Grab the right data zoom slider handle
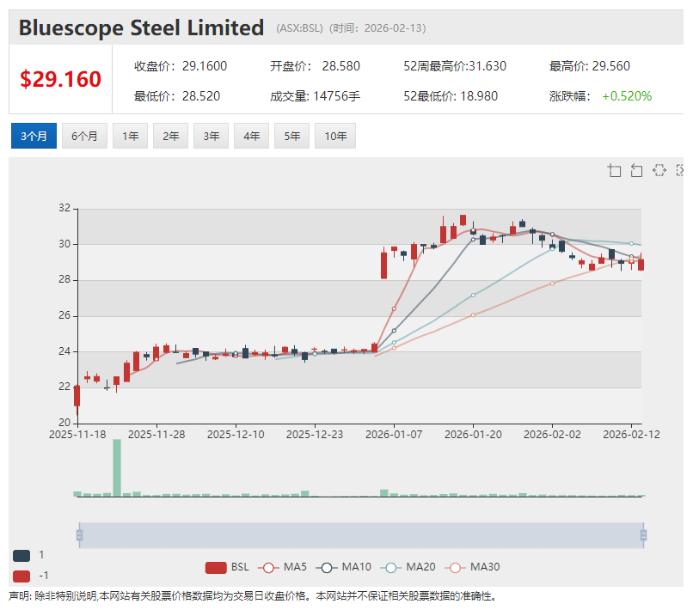This screenshot has width=693, height=616. click(x=643, y=535)
